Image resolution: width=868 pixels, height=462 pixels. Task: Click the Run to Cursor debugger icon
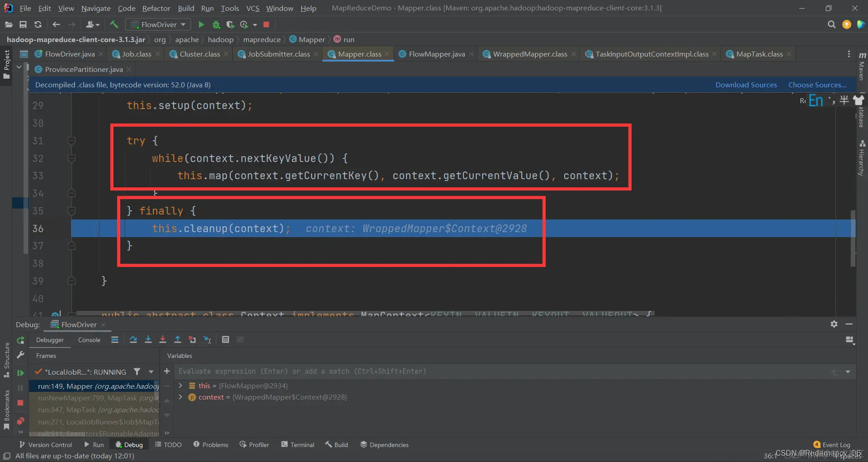point(208,339)
